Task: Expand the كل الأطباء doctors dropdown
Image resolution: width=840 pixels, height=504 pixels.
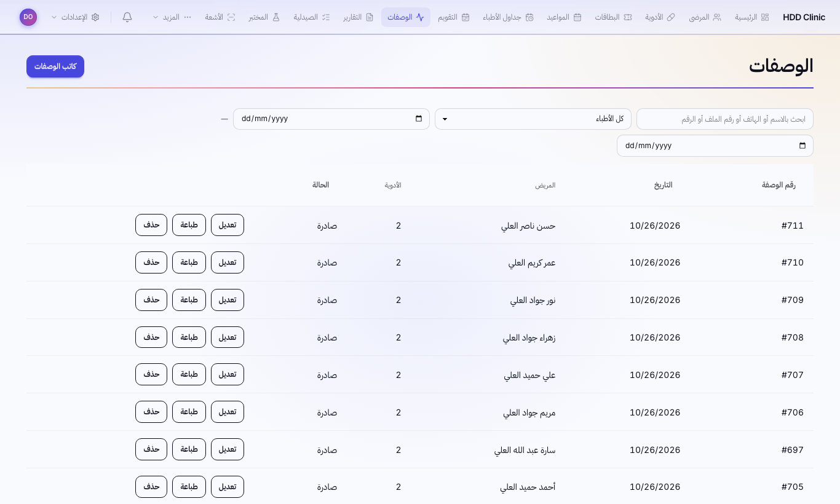Action: tap(533, 119)
